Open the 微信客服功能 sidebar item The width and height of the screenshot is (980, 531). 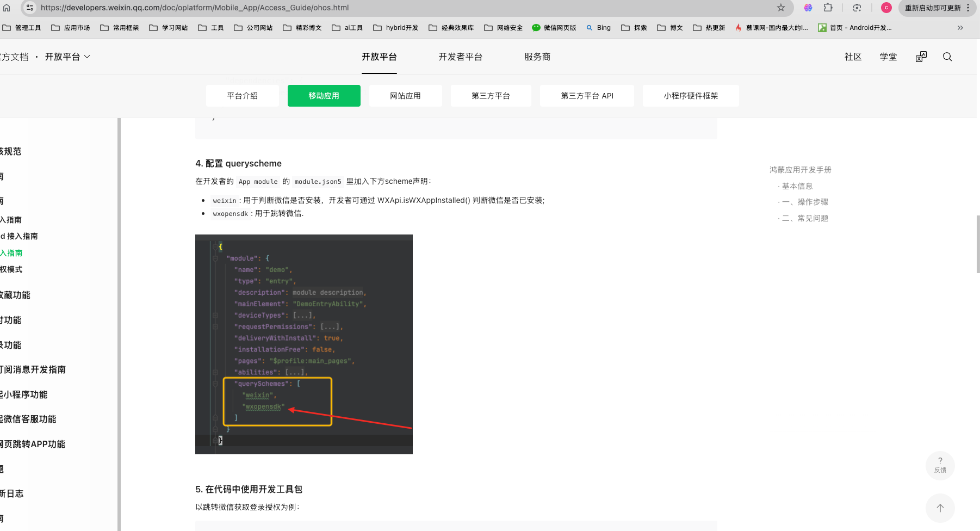(x=28, y=419)
